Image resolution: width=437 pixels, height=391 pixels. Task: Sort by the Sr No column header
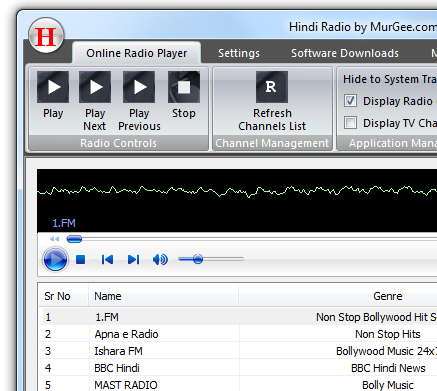coord(64,296)
